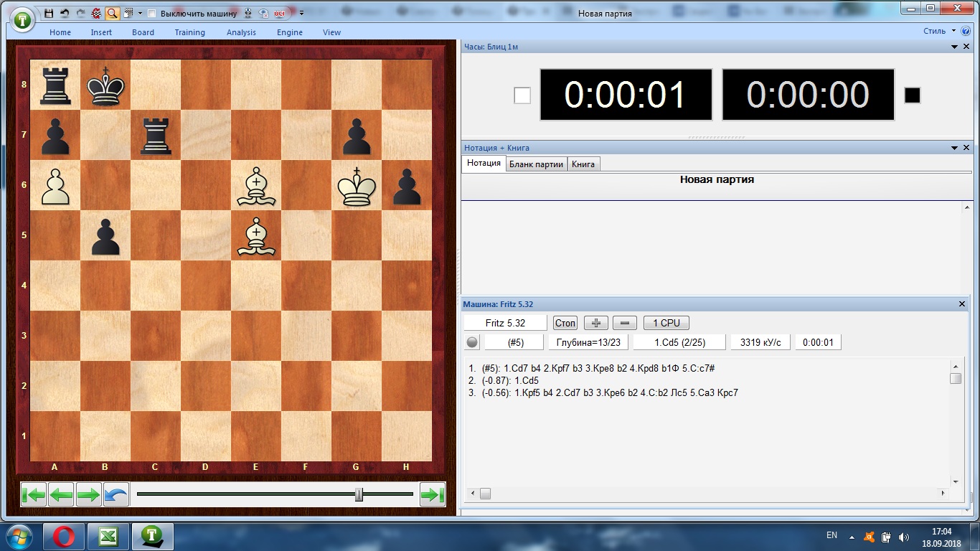The width and height of the screenshot is (980, 551).
Task: Open the notation panel dropdown arrow
Action: [x=955, y=148]
